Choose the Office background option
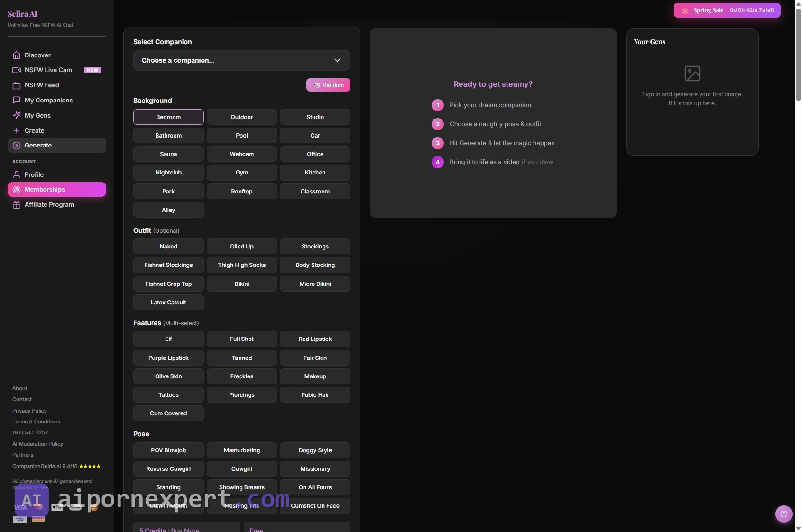 315,154
